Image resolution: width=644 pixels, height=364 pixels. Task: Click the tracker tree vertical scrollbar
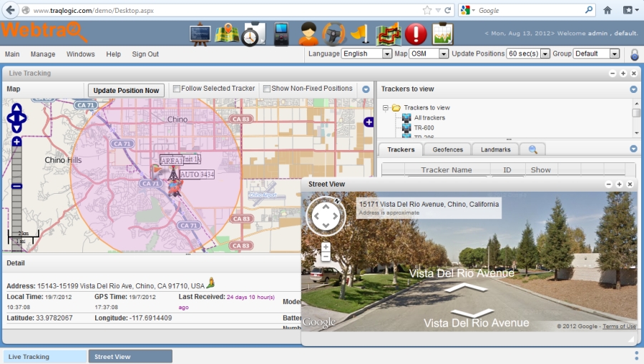click(636, 118)
